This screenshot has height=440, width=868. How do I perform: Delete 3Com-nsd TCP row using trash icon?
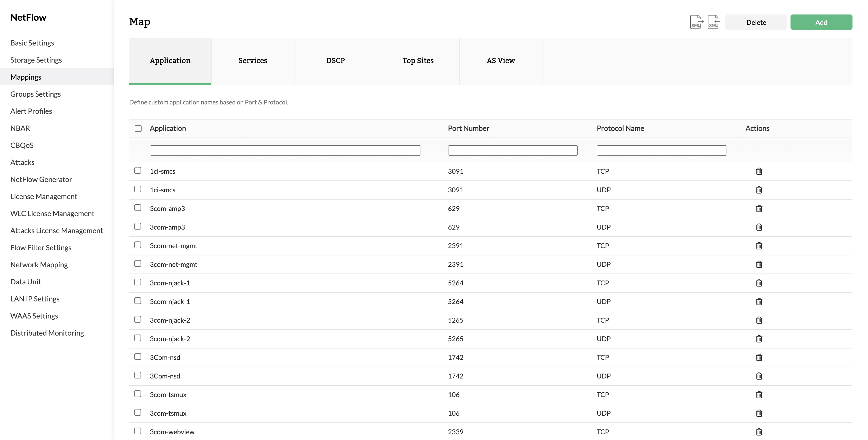click(x=759, y=357)
